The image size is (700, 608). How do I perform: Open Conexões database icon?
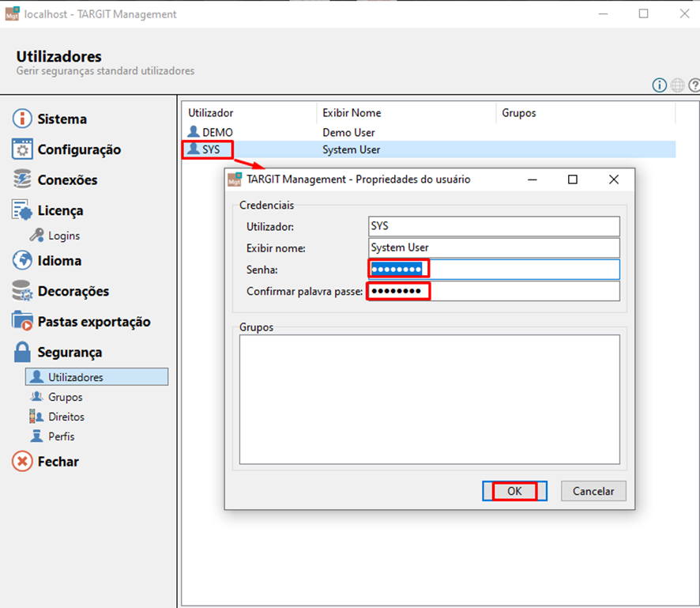(22, 179)
